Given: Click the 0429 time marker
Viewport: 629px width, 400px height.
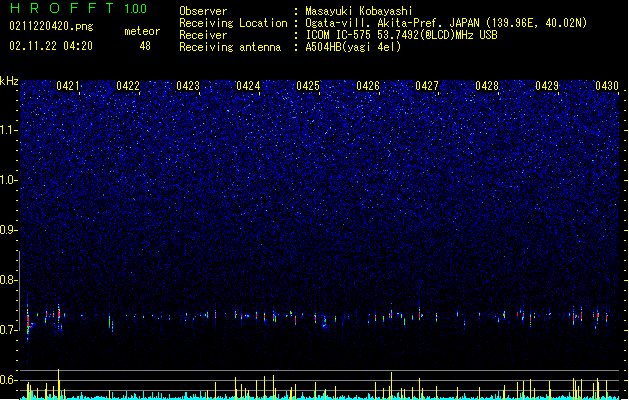Looking at the screenshot, I should [x=547, y=86].
